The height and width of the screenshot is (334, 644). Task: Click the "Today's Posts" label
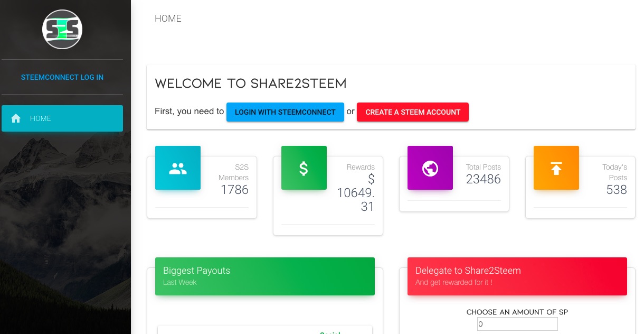coord(615,172)
